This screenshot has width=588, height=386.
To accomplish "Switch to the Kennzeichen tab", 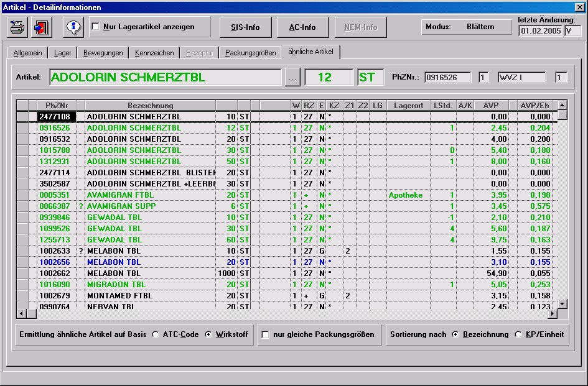I will [x=154, y=53].
